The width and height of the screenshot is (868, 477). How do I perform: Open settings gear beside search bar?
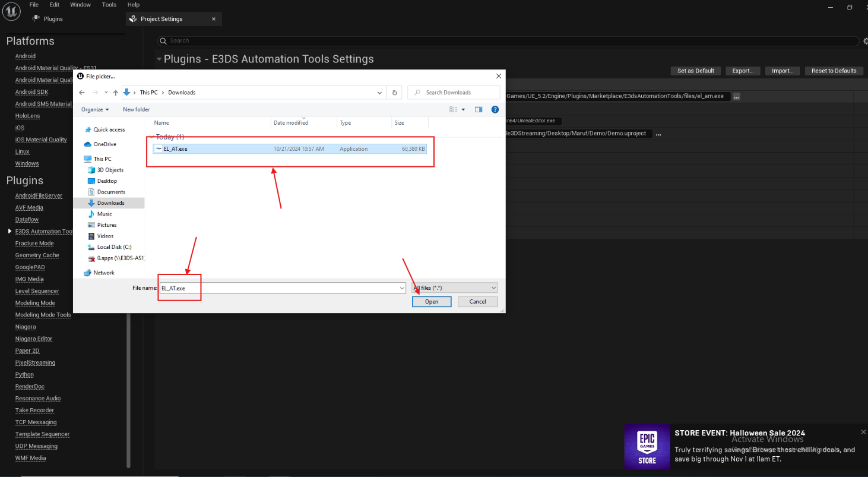pos(864,41)
